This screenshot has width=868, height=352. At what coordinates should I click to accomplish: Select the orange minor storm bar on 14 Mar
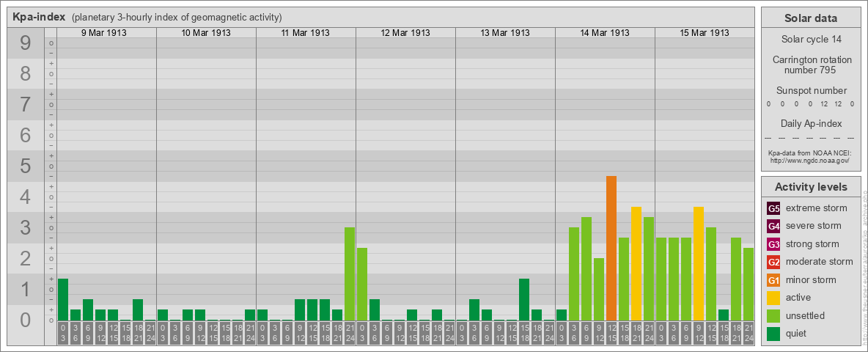click(611, 248)
